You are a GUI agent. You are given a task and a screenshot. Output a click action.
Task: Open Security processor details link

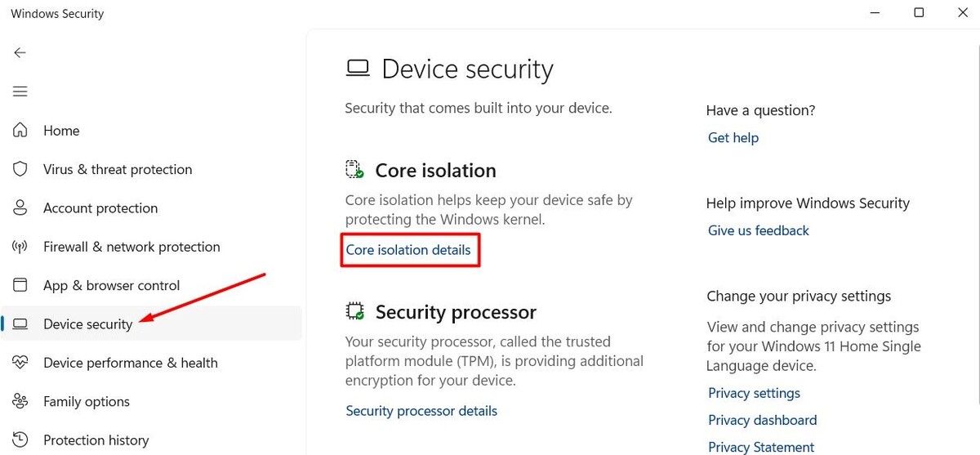point(421,411)
